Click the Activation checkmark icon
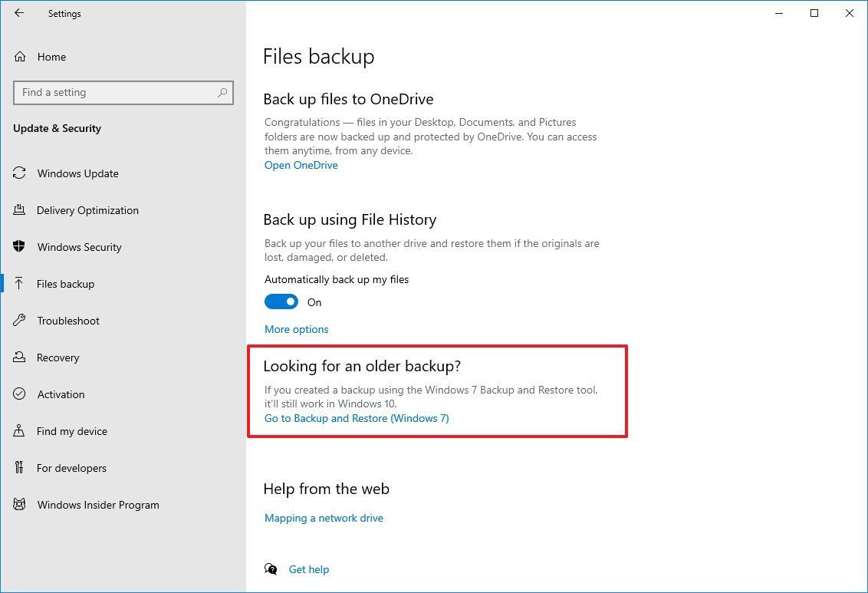This screenshot has width=868, height=593. coord(20,394)
